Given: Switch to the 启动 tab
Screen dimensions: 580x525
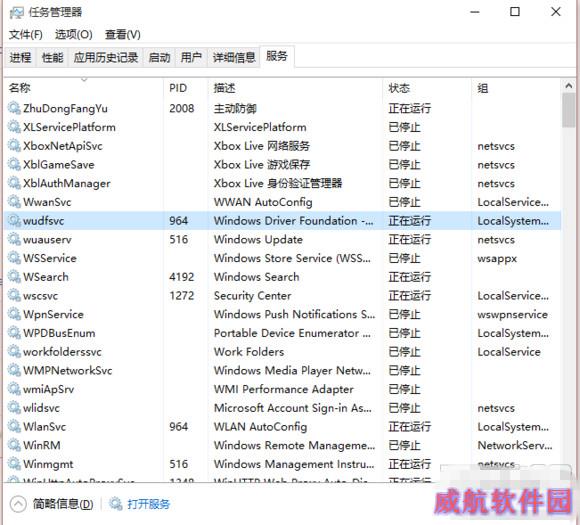Looking at the screenshot, I should (159, 57).
